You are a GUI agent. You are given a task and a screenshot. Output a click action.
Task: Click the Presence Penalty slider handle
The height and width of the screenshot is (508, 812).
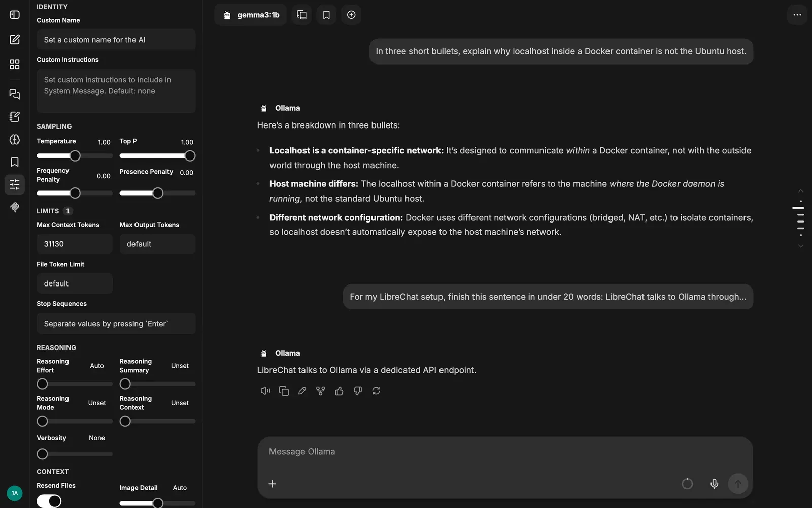pos(158,193)
